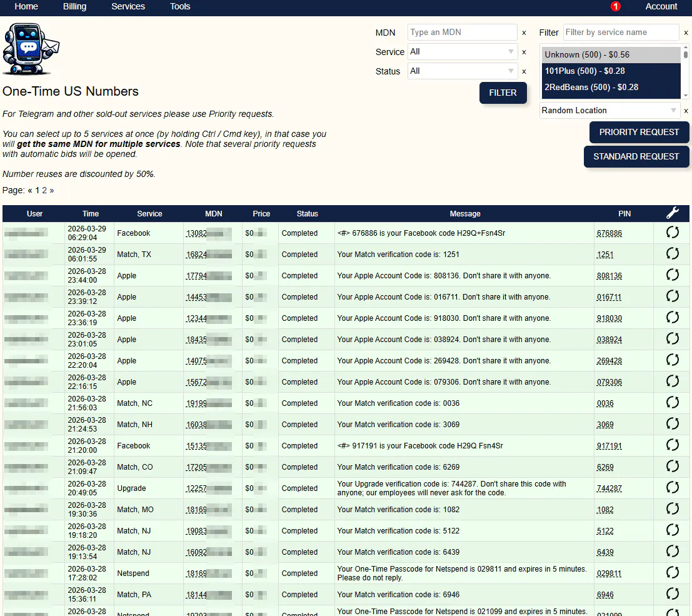Image resolution: width=692 pixels, height=616 pixels.
Task: Clear the Status selection with its x
Action: coord(524,71)
